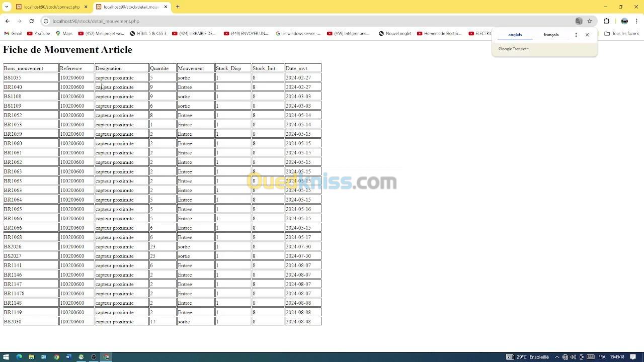Click the active Chrome window taskbar icon
Viewport: 644px width, 362px height.
(106, 357)
